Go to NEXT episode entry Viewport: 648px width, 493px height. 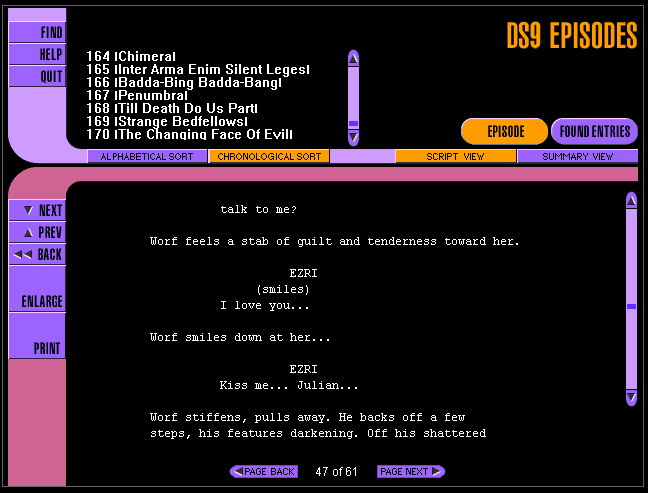[x=37, y=210]
